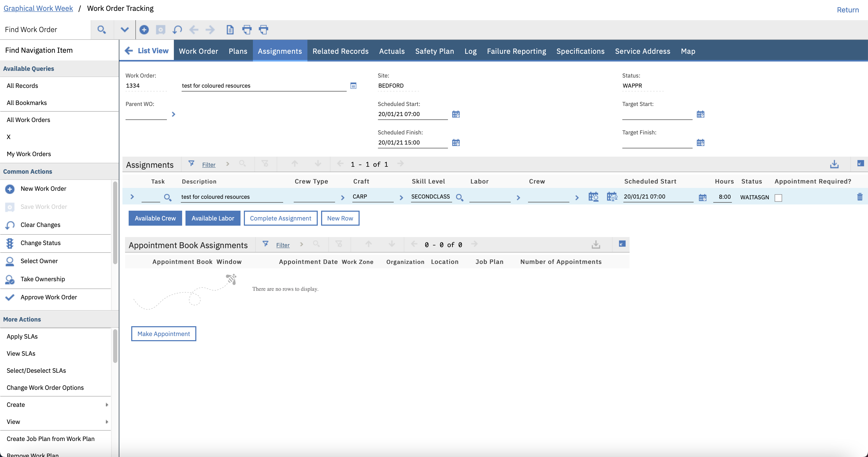The height and width of the screenshot is (457, 868).
Task: Toggle the Appointment Required checkbox
Action: click(778, 198)
